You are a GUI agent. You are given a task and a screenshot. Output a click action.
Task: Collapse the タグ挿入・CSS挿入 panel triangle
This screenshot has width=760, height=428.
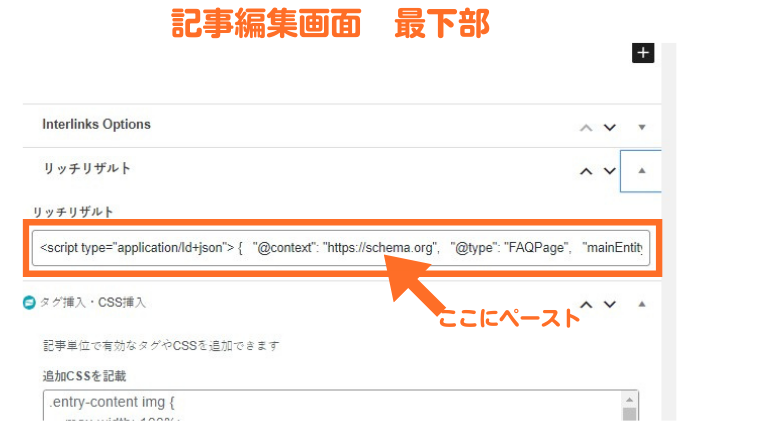[642, 304]
